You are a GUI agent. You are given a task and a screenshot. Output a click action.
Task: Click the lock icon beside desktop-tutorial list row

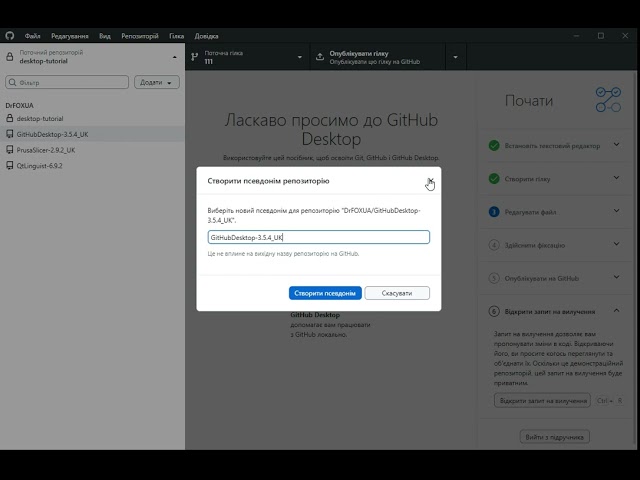pyautogui.click(x=10, y=118)
